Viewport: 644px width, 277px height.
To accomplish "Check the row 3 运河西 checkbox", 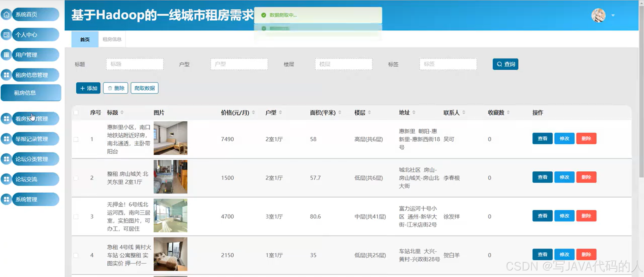I will tap(76, 217).
